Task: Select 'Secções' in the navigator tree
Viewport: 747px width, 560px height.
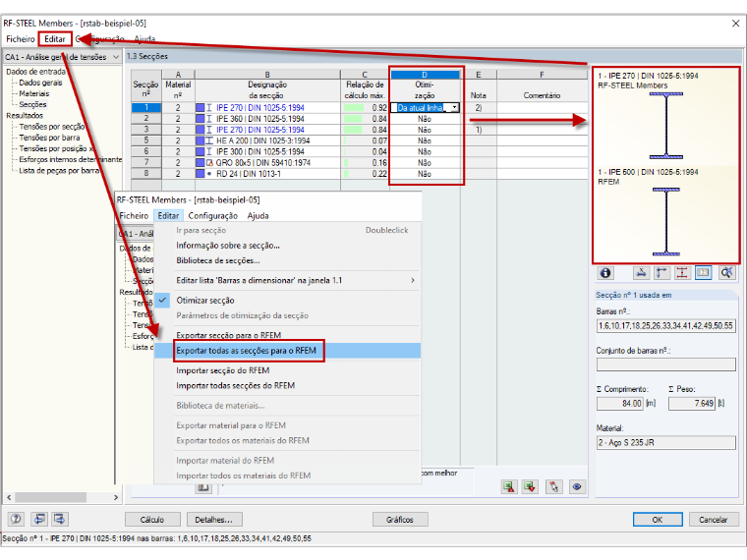Action: coord(32,104)
